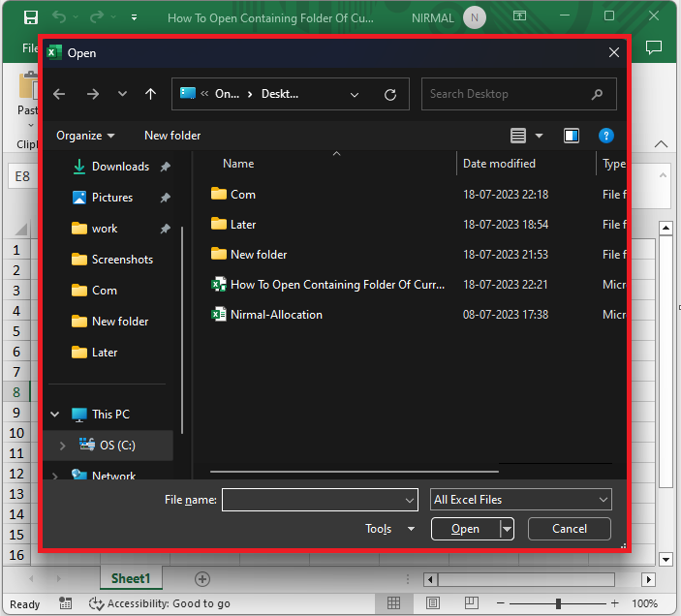
Task: Open Ribbon Display Options icon
Action: click(519, 16)
